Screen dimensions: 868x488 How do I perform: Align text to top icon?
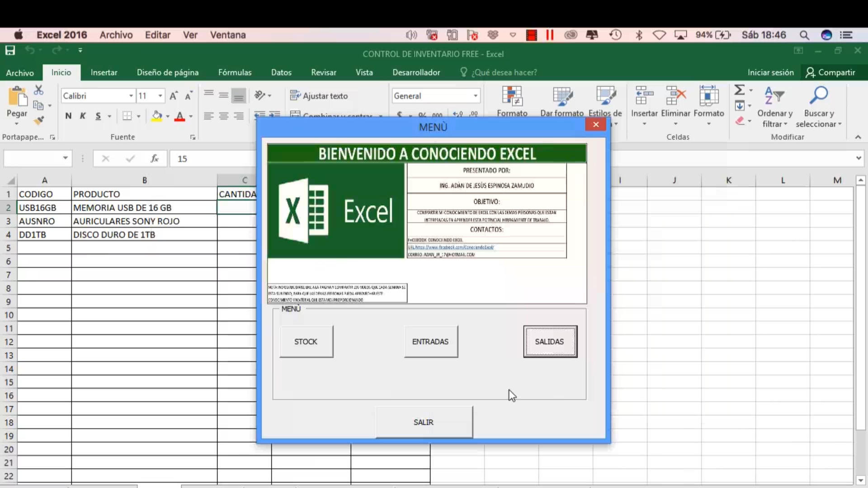[208, 94]
